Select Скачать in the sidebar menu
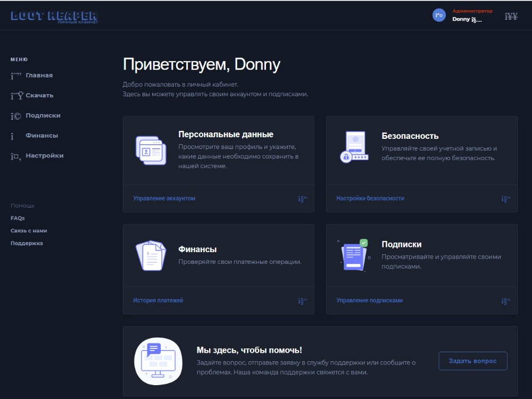 (x=39, y=96)
